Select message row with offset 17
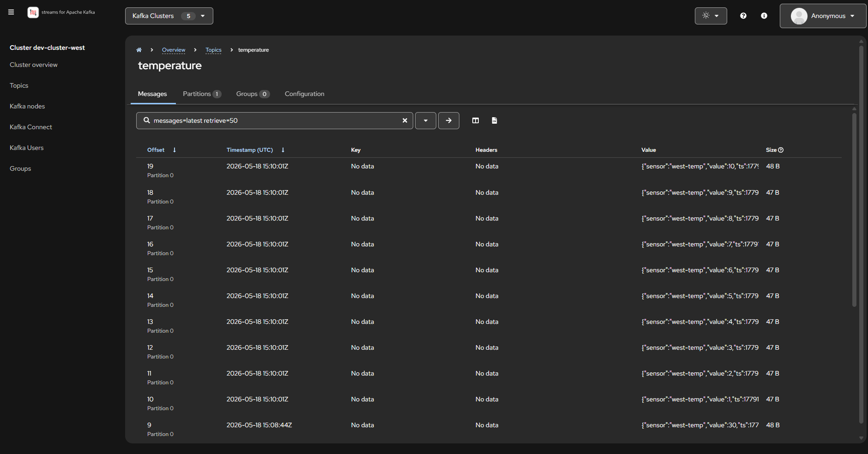This screenshot has width=868, height=454. (488, 222)
